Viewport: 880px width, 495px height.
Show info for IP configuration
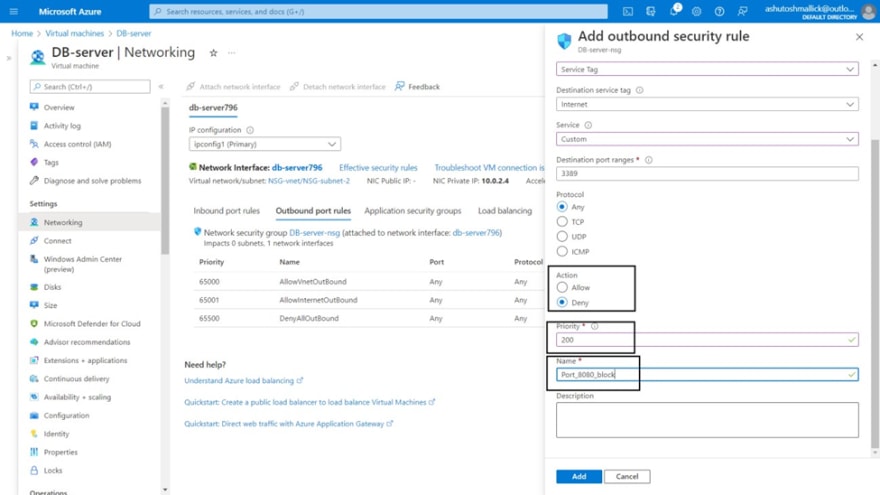coord(250,130)
